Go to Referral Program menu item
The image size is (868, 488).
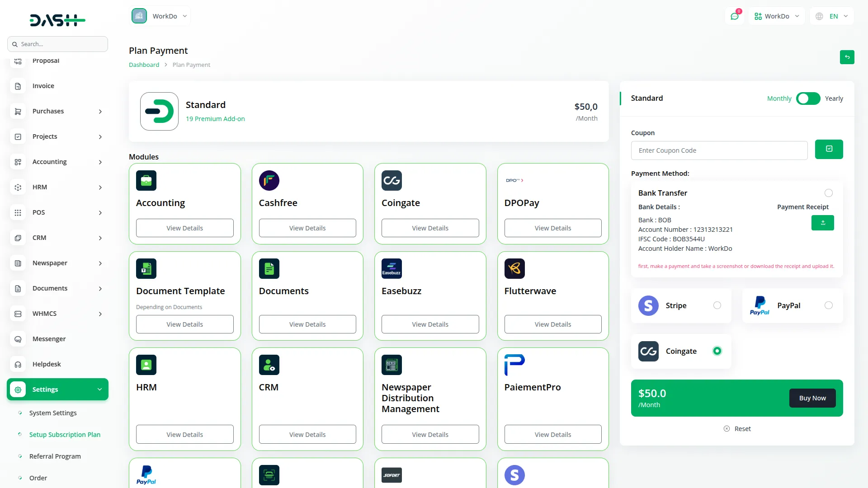55,456
